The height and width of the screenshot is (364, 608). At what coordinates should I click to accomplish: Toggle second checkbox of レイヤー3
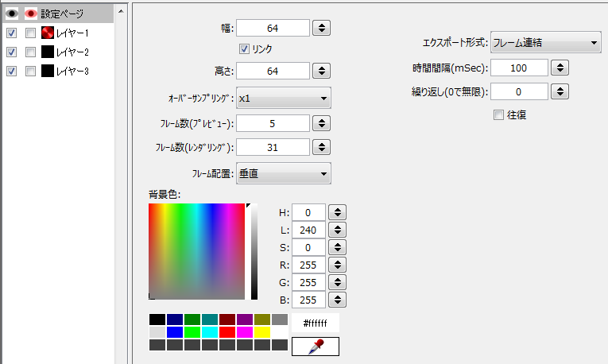point(30,71)
